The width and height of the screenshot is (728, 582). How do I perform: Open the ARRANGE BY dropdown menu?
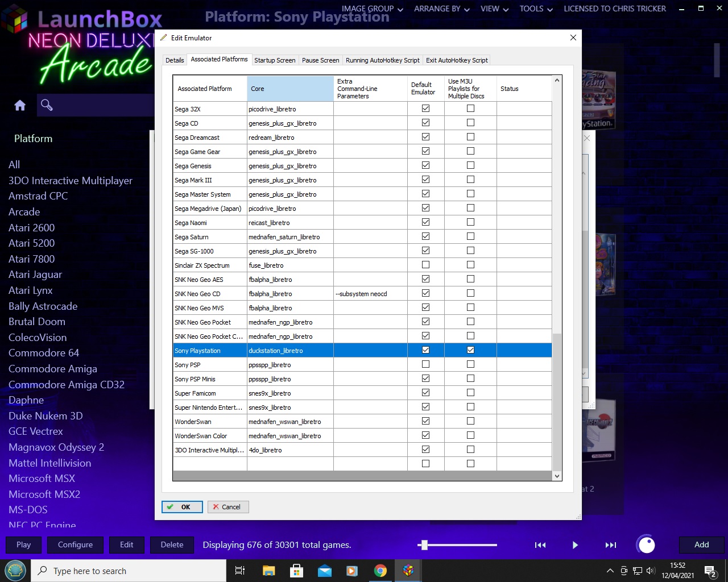click(441, 9)
